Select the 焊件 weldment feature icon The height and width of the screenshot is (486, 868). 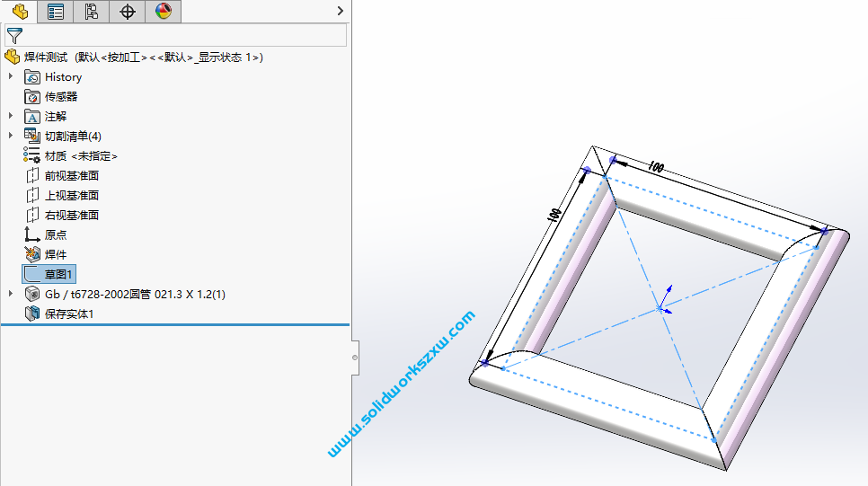click(32, 254)
